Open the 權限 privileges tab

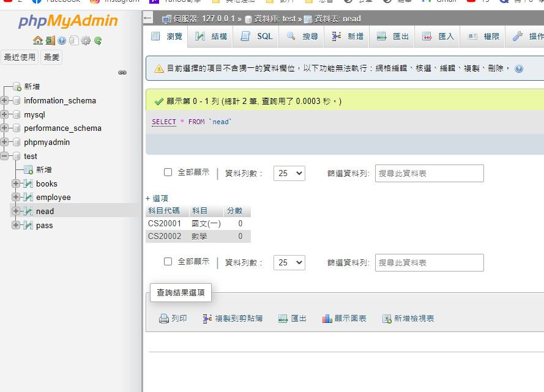point(483,37)
